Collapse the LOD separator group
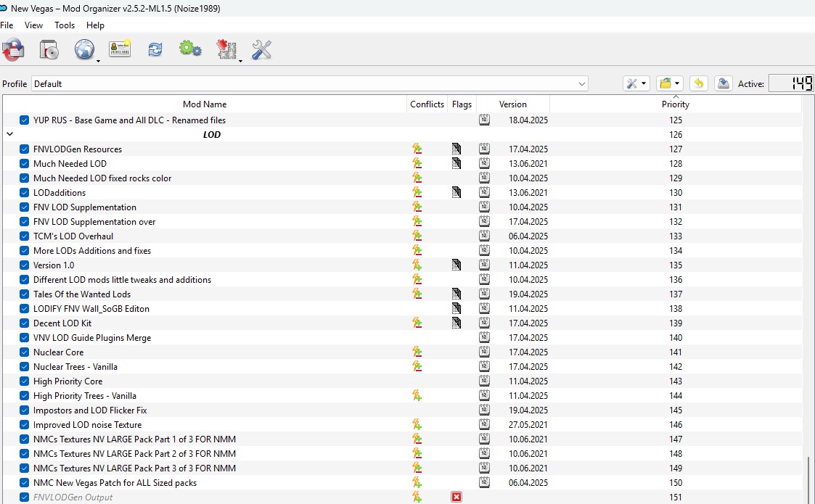The width and height of the screenshot is (815, 504). click(x=9, y=134)
